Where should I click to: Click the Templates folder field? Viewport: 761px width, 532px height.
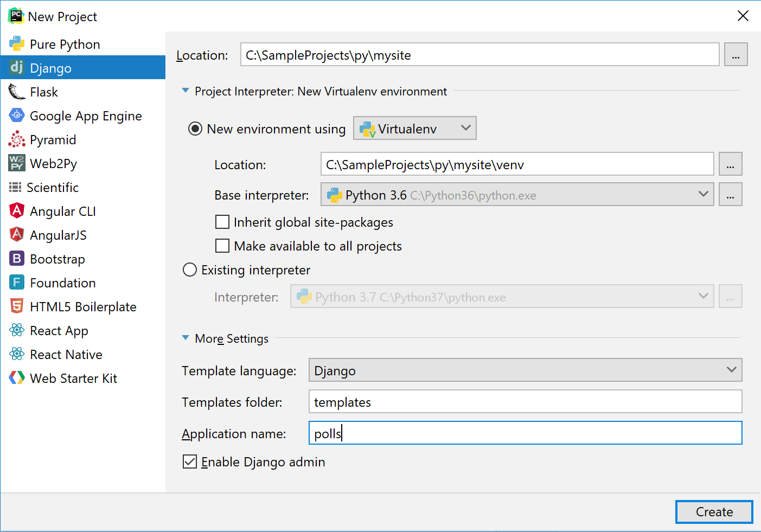point(525,401)
